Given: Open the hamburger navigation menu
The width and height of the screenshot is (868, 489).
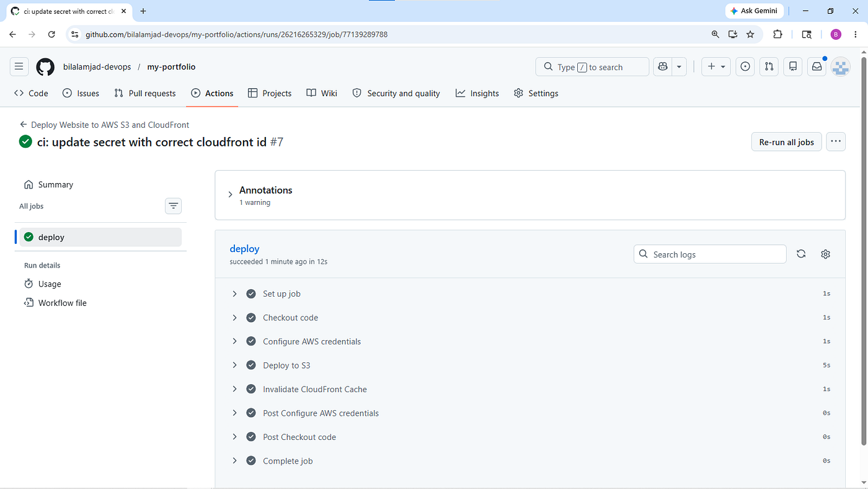Looking at the screenshot, I should 19,67.
